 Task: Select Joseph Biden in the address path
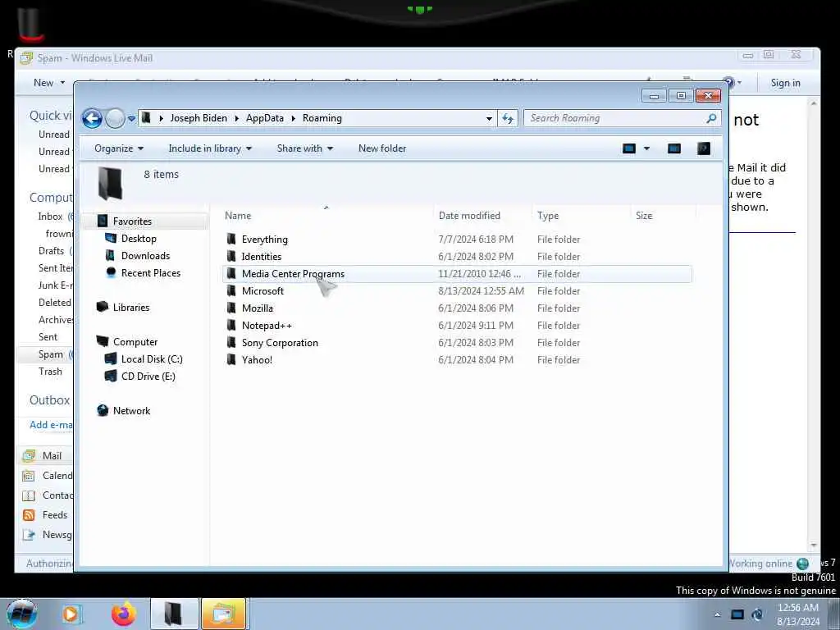tap(199, 118)
